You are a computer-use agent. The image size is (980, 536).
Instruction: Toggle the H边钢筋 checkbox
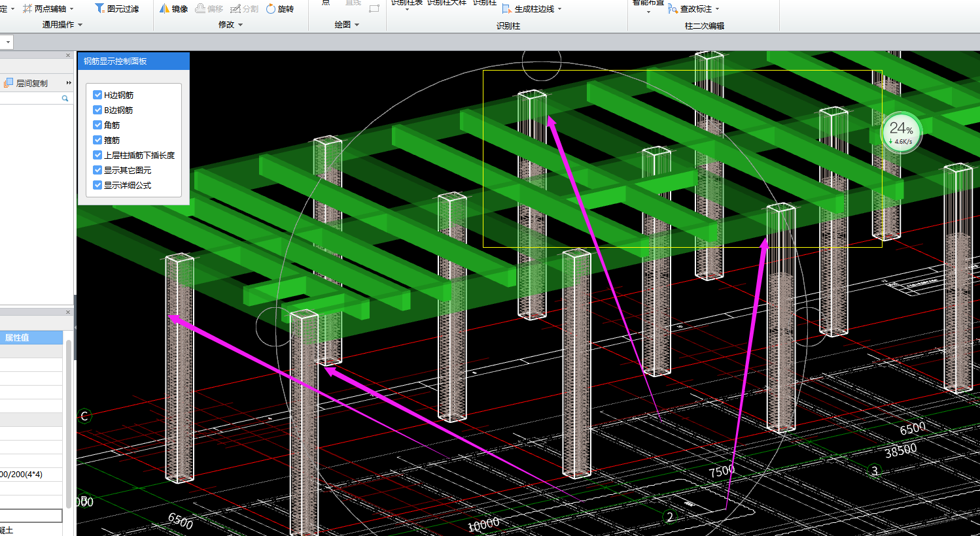[97, 95]
